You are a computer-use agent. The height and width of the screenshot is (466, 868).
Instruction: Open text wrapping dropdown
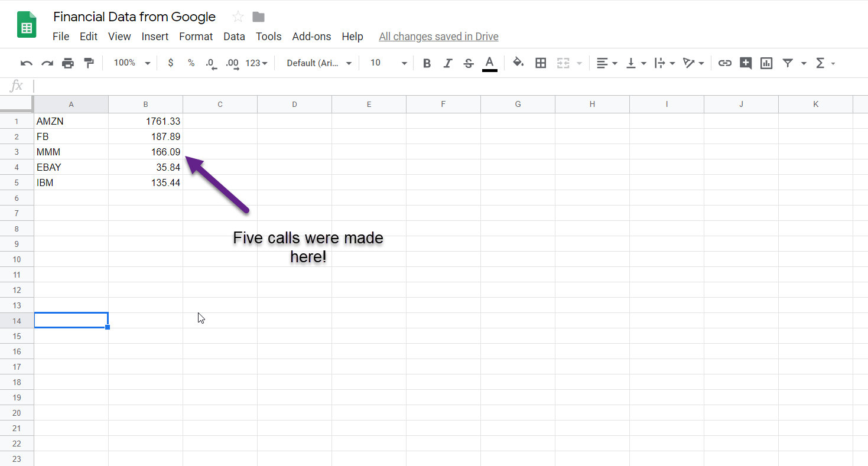click(665, 63)
